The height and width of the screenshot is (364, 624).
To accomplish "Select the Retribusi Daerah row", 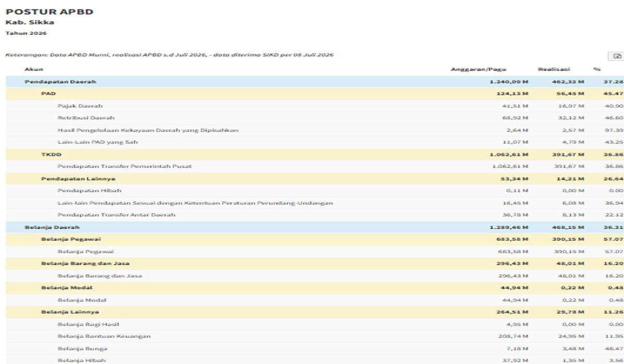I will click(x=315, y=118).
